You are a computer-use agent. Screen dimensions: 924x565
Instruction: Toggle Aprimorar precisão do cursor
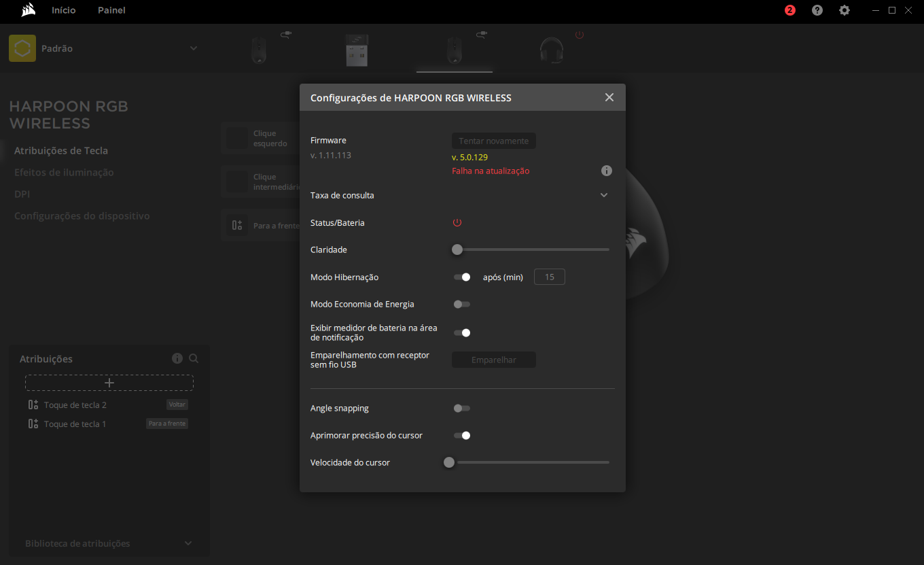click(x=462, y=435)
